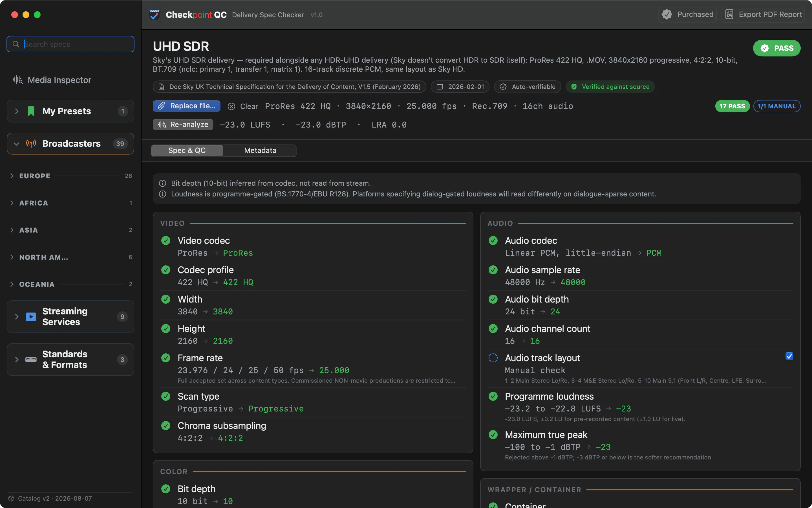The width and height of the screenshot is (812, 508).
Task: Click the Broadcasters count badge 39
Action: click(x=120, y=144)
